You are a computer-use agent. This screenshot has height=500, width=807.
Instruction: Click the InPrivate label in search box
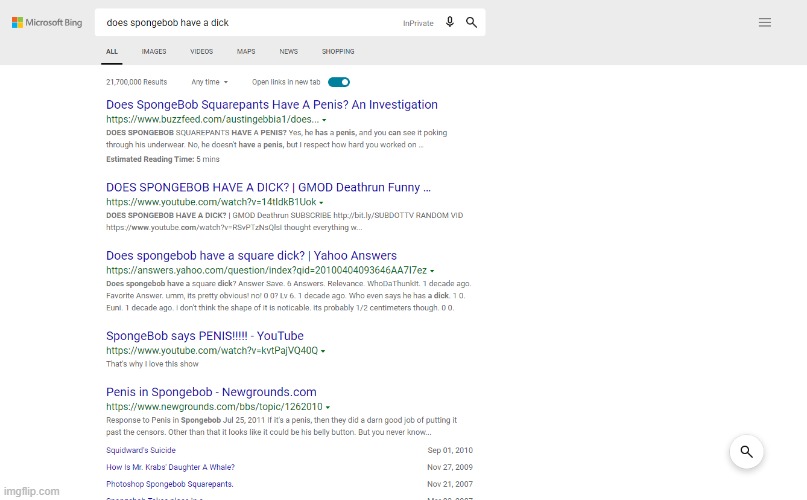tap(418, 23)
